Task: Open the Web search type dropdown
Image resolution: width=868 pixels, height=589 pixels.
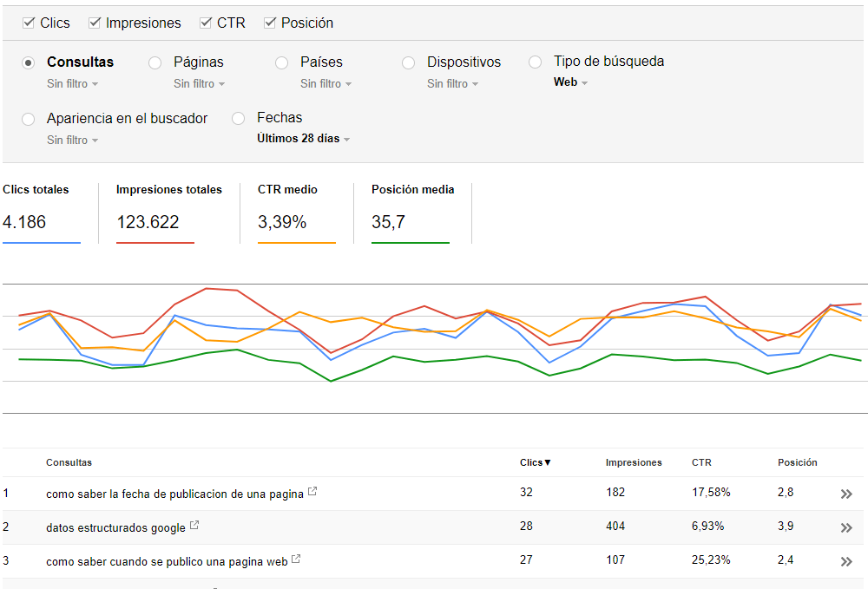Action: [x=570, y=82]
